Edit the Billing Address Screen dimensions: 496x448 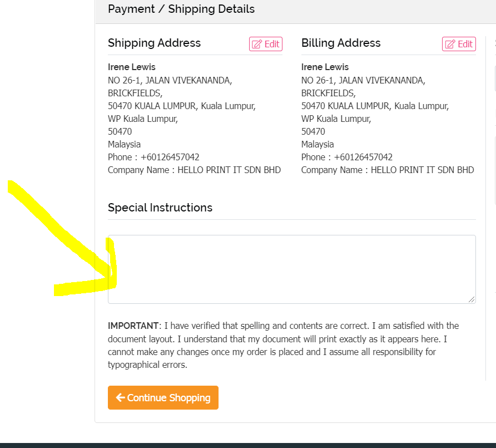(x=459, y=45)
